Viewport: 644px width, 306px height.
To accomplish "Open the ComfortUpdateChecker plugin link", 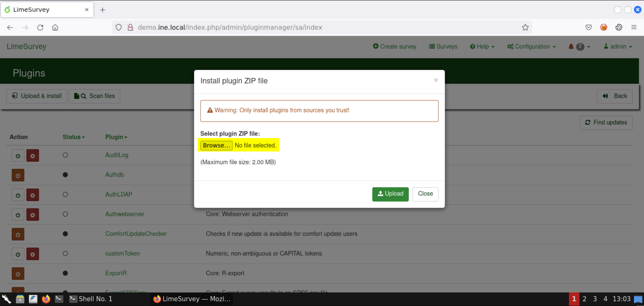I will pos(136,234).
